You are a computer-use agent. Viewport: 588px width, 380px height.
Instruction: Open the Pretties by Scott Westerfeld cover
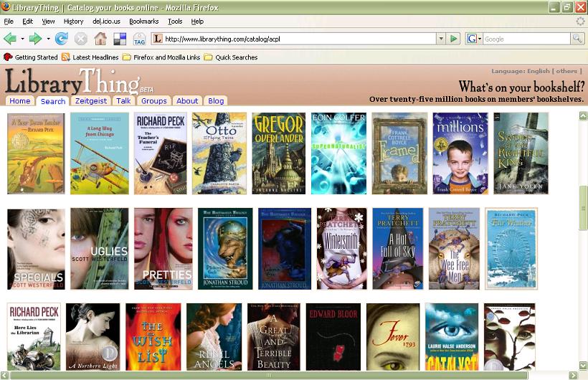point(163,249)
